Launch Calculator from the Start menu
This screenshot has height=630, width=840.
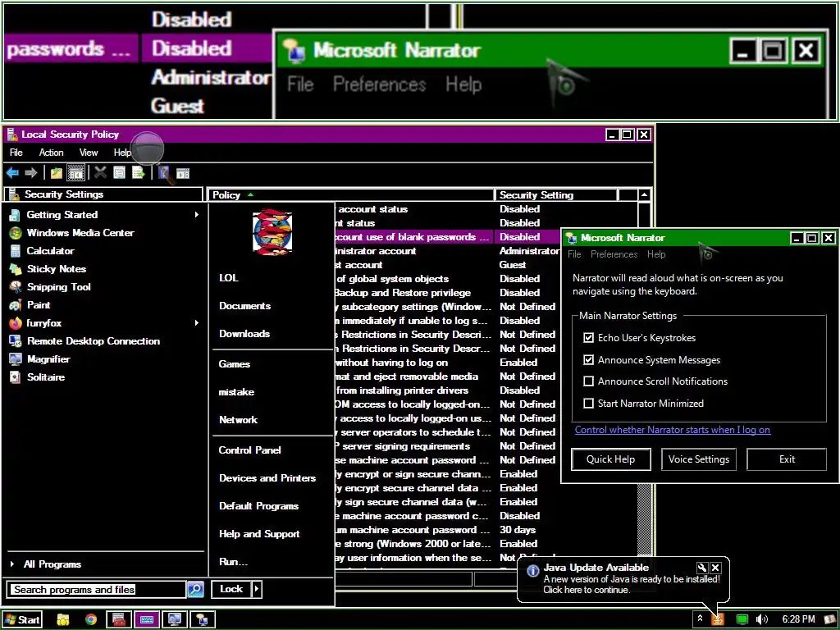[x=50, y=251]
